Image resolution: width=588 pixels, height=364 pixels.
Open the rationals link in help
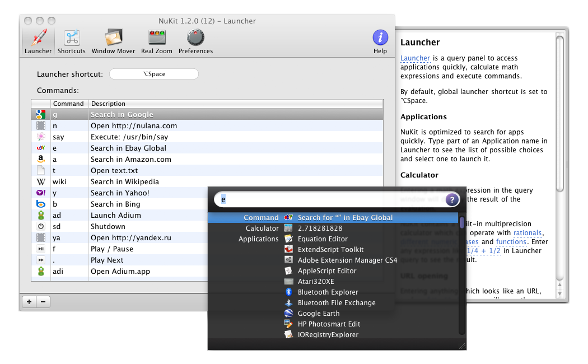(528, 233)
